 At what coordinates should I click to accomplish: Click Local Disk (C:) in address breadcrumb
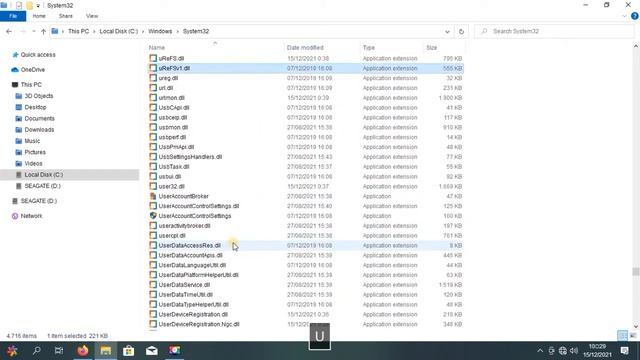click(x=119, y=31)
